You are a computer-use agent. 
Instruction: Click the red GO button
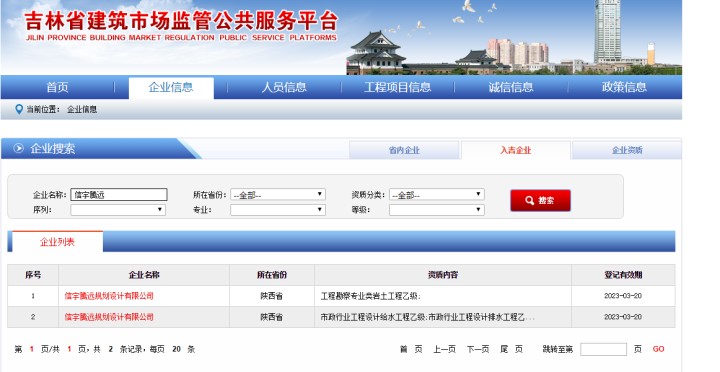pos(658,349)
